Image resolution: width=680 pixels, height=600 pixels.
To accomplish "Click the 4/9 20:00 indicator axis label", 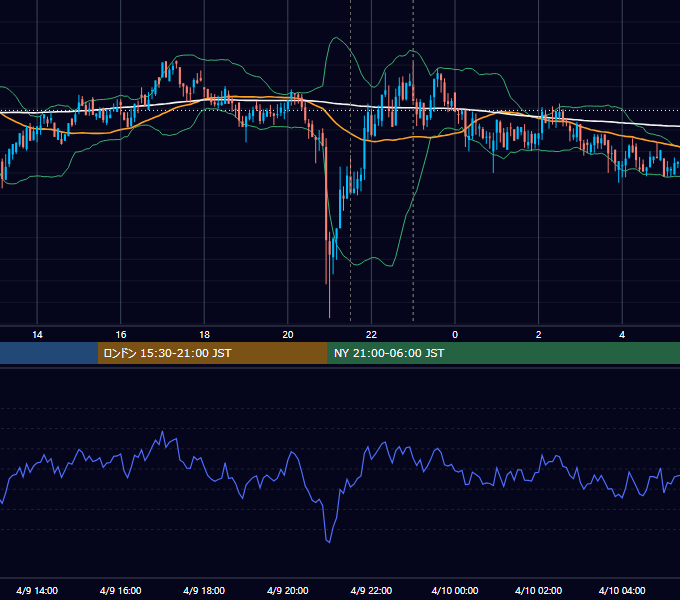I will 288,590.
